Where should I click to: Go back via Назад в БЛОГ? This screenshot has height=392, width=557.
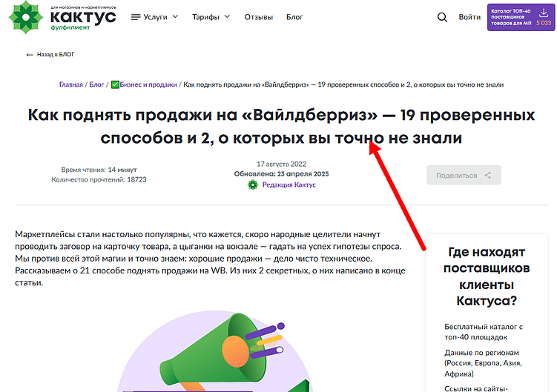(x=50, y=54)
